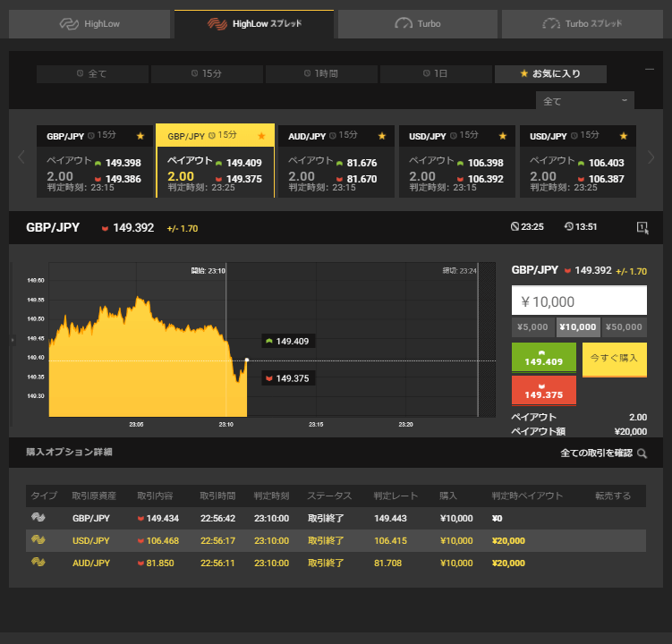
Task: Choose High at 149.409 green button
Action: pos(544,358)
